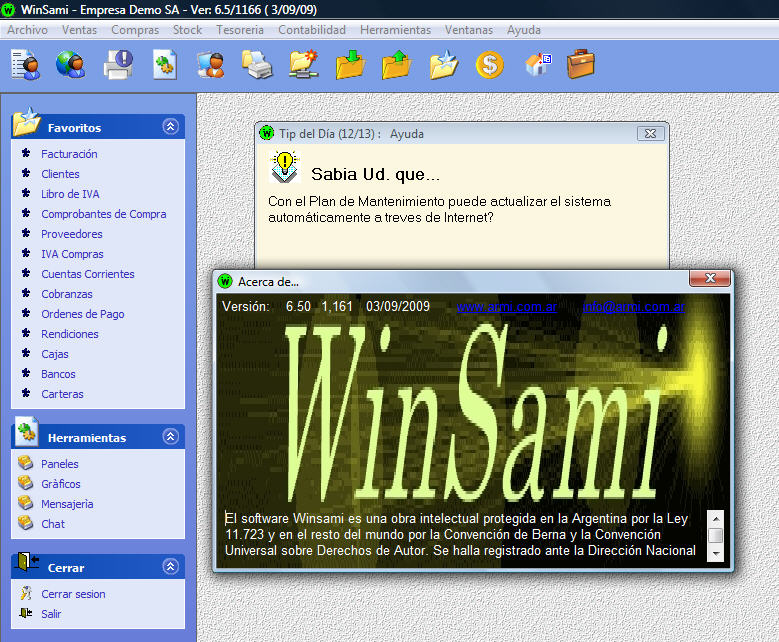The height and width of the screenshot is (642, 779).
Task: Open Facturación from Favoritos
Action: click(69, 154)
